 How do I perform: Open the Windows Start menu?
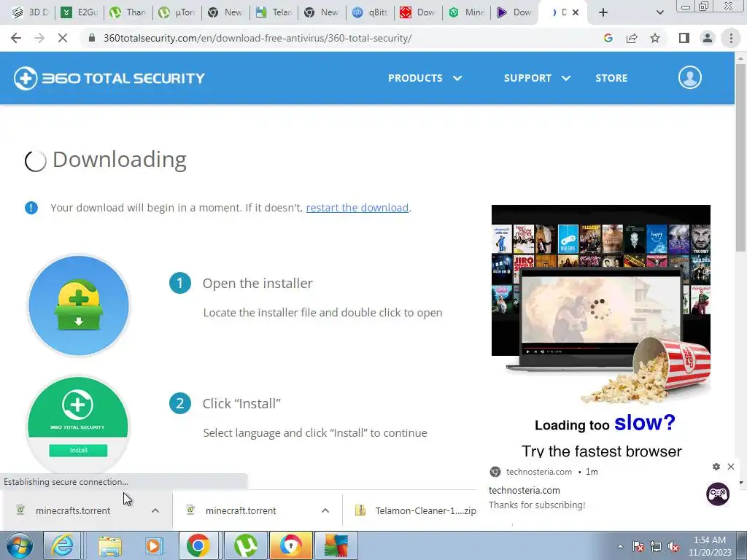coord(19,545)
